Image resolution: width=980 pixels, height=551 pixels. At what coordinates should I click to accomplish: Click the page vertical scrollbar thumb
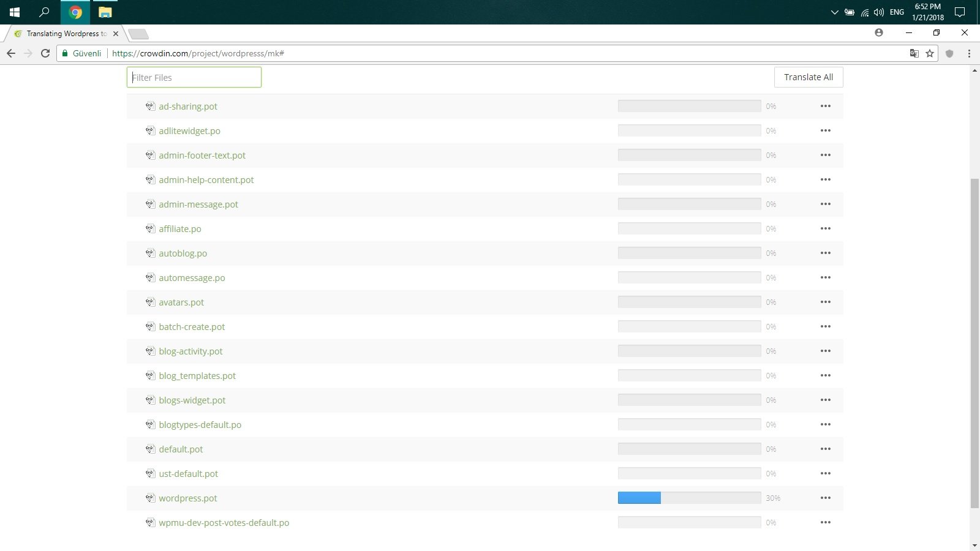(974, 343)
